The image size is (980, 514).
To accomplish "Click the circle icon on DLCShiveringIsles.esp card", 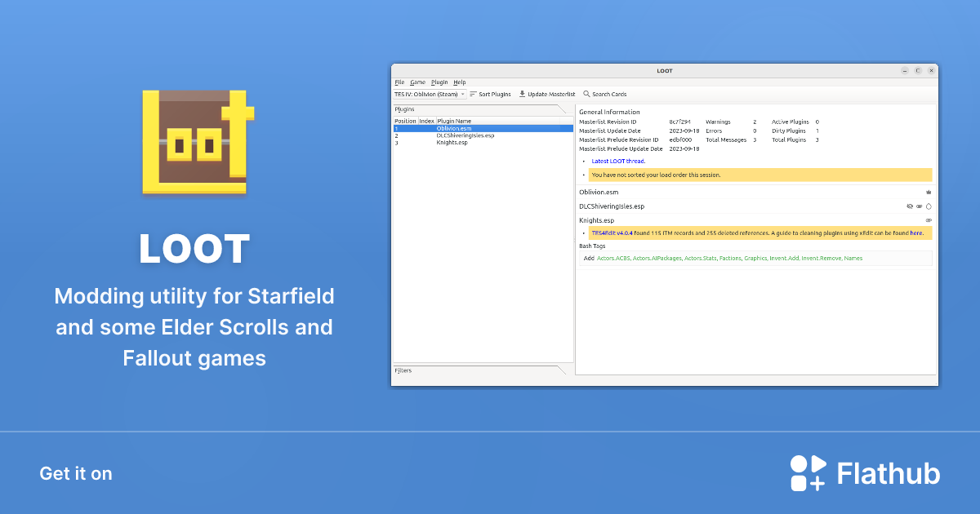I will [929, 206].
